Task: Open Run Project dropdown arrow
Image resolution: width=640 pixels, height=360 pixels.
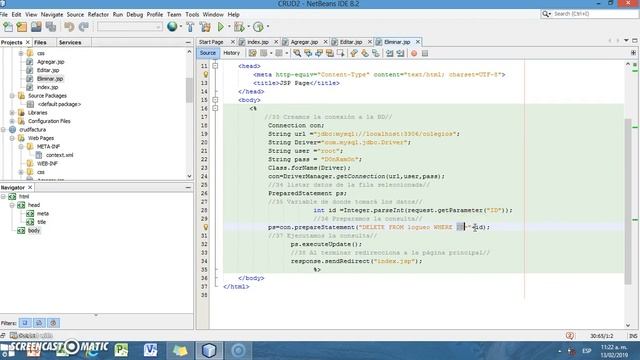Action: coord(229,27)
